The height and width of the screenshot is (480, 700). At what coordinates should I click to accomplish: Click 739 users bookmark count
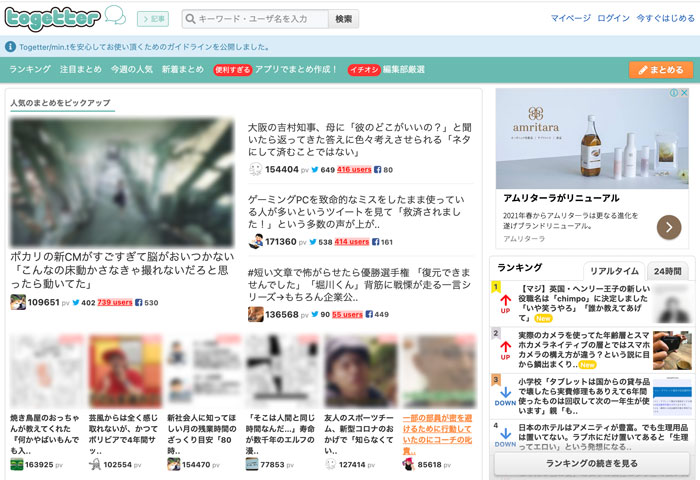[115, 302]
